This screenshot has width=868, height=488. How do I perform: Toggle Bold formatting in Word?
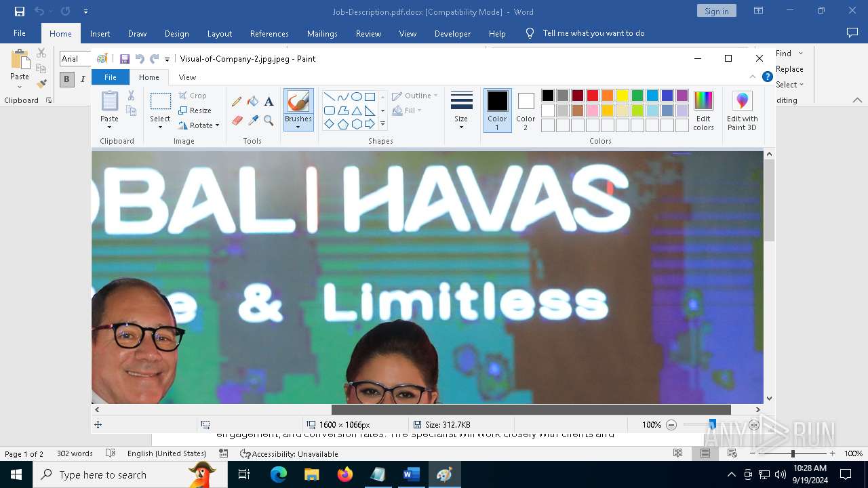(66, 79)
